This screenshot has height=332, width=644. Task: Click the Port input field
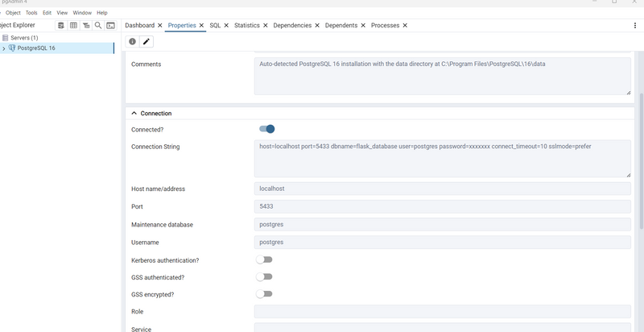(442, 206)
